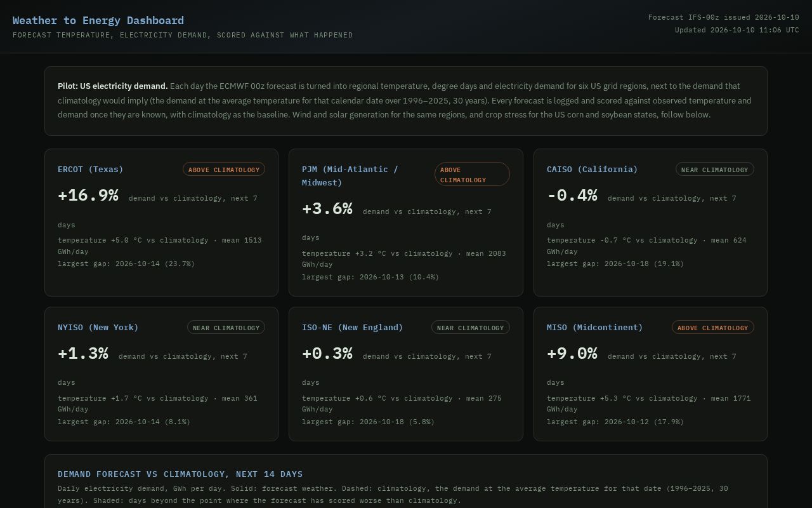Click the ERCOT (Texas) card heading
812x508 pixels.
(91, 169)
